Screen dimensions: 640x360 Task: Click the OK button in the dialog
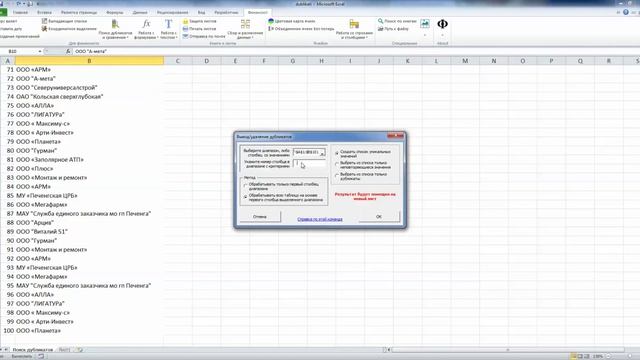(x=379, y=217)
